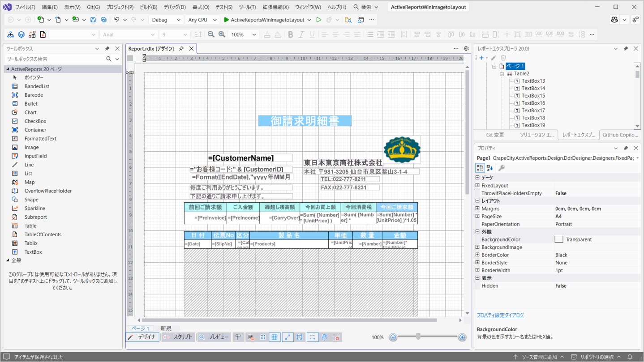Toggle dotted grid display button
Screen dimensions: 644x362
(x=263, y=337)
